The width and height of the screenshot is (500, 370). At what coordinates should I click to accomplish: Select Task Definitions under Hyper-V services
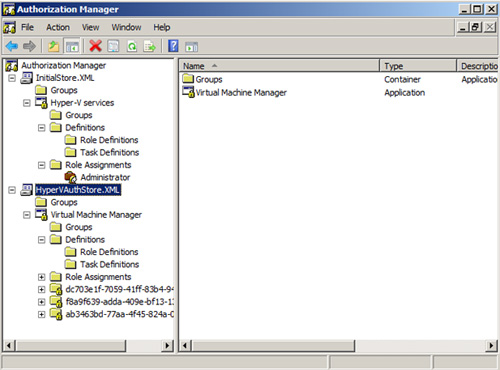coord(109,152)
